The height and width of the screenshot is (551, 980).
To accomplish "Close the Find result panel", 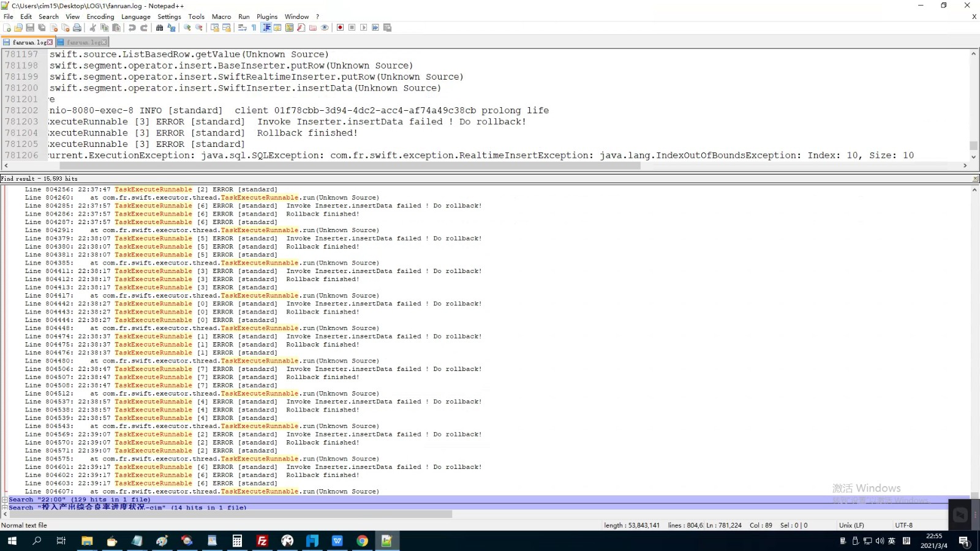I will point(975,179).
